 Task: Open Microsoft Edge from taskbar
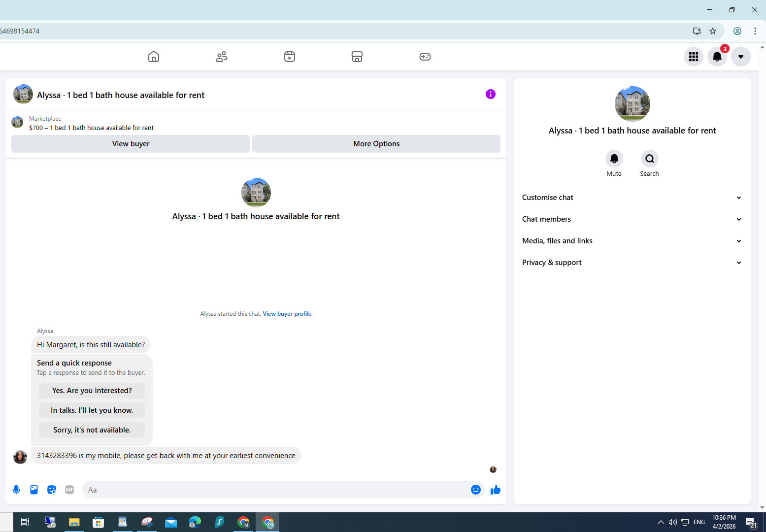point(195,522)
